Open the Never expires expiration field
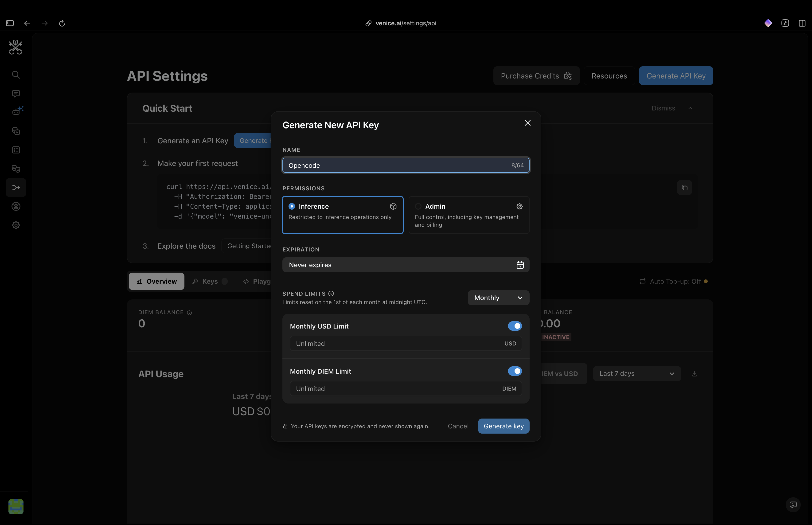The width and height of the screenshot is (812, 525). click(x=406, y=265)
